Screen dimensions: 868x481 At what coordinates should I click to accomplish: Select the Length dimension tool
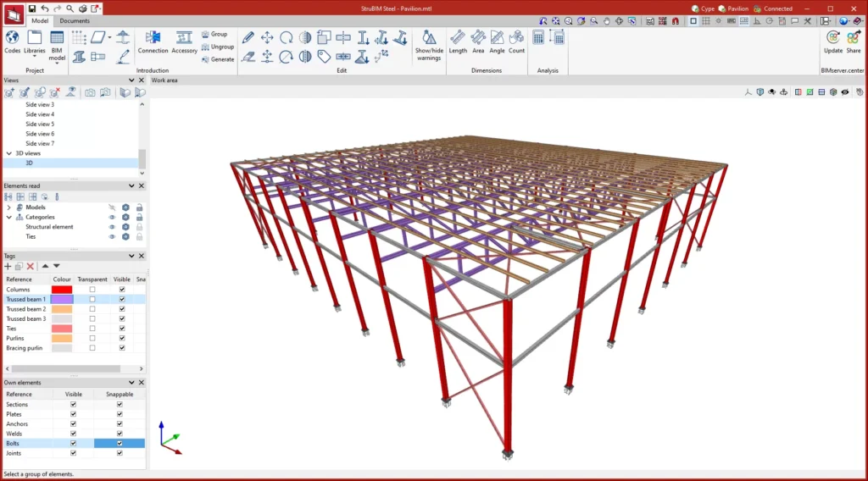(x=458, y=39)
